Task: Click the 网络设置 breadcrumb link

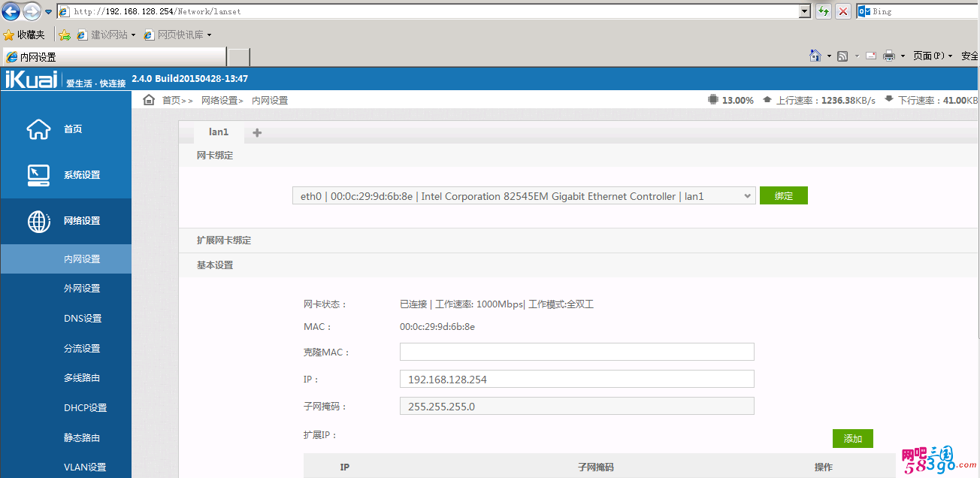Action: [219, 100]
